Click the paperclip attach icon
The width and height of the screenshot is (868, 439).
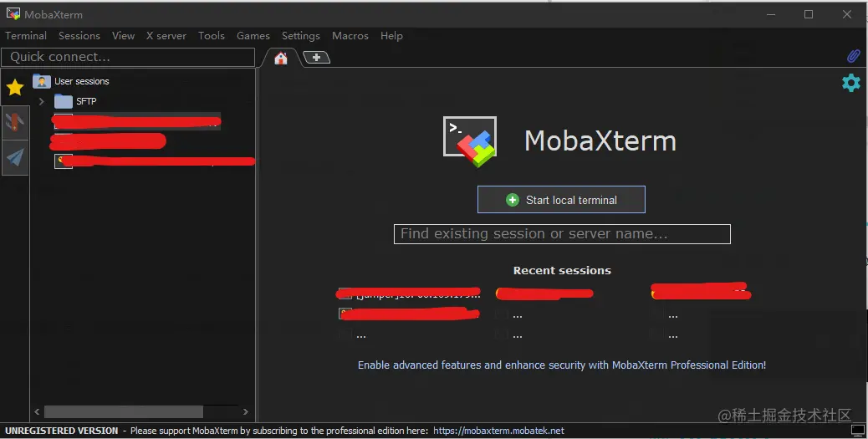coord(853,56)
